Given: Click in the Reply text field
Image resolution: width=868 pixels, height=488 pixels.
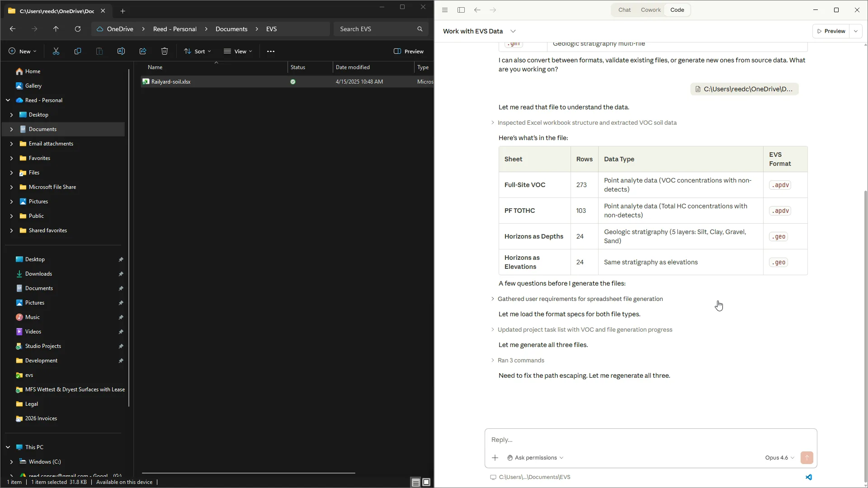Looking at the screenshot, I should pyautogui.click(x=651, y=440).
